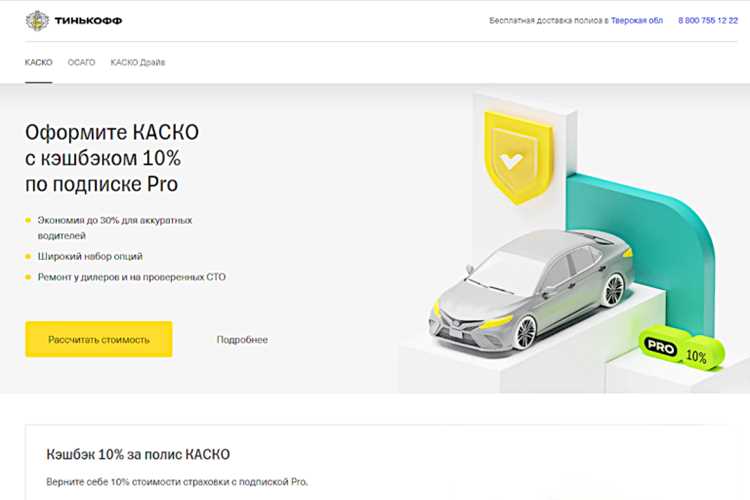The width and height of the screenshot is (750, 500).
Task: Click heading Оформите КАСКО с кэшбэком 10%
Action: pos(112,158)
